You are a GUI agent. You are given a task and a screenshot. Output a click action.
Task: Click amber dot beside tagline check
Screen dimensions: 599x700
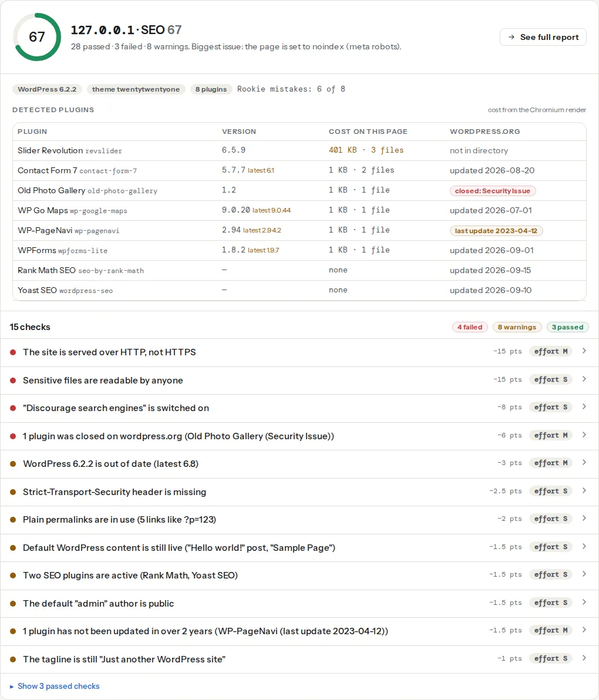[x=13, y=659]
